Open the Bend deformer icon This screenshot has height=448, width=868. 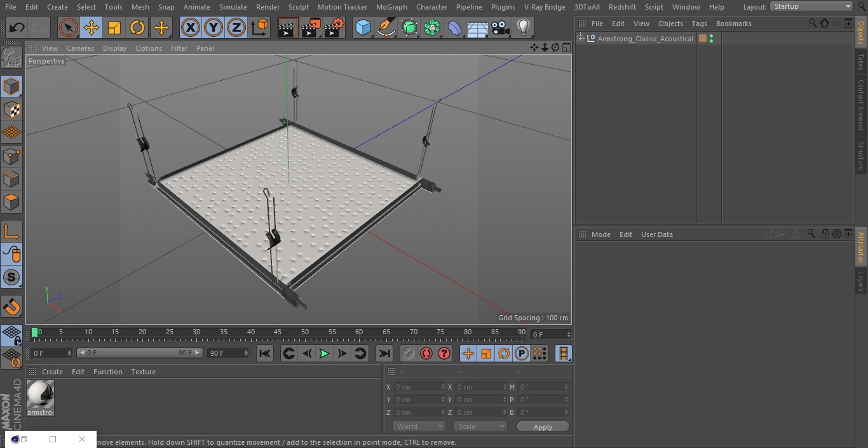pos(455,27)
